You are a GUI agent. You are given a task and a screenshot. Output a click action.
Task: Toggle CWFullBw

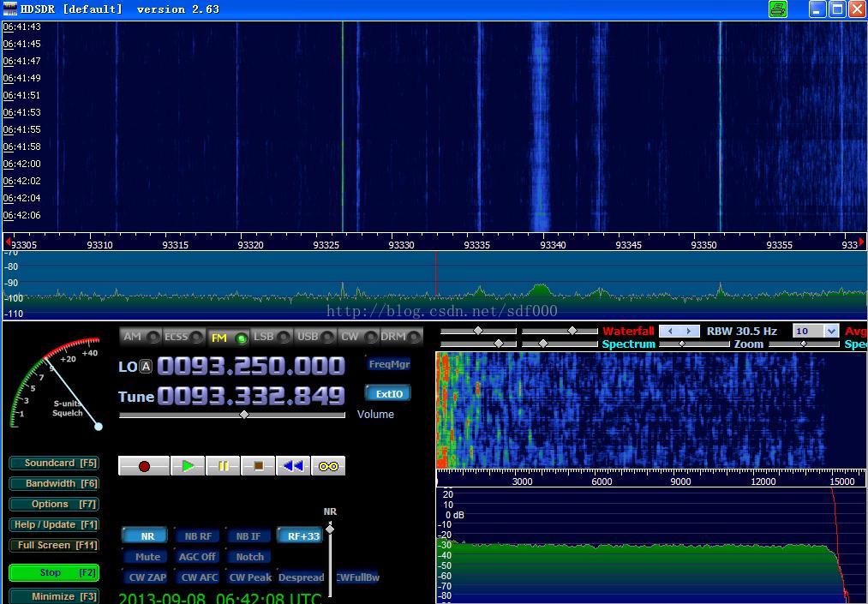(x=357, y=577)
